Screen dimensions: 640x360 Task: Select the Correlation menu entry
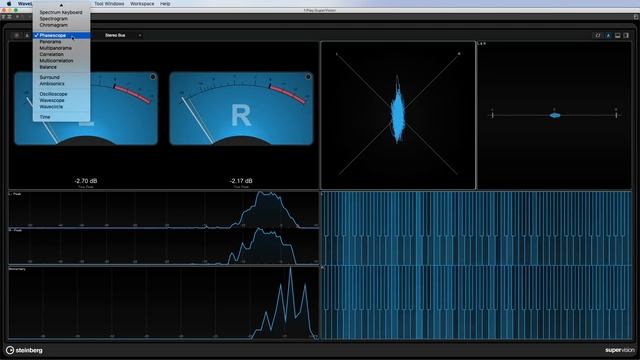pos(61,54)
